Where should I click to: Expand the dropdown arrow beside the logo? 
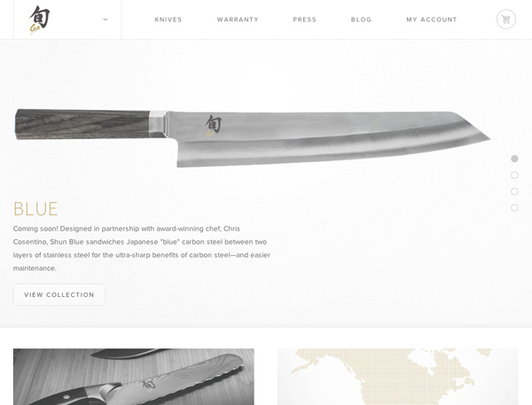click(x=106, y=19)
